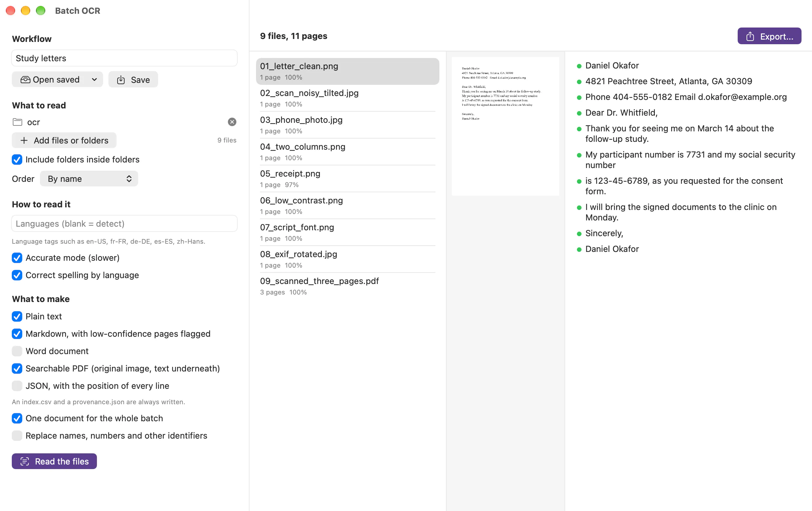Click the recognized line 'Sincerely,'

(x=604, y=234)
